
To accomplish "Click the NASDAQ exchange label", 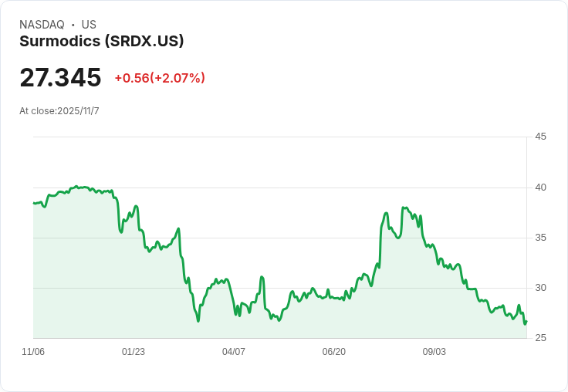I will [x=42, y=25].
